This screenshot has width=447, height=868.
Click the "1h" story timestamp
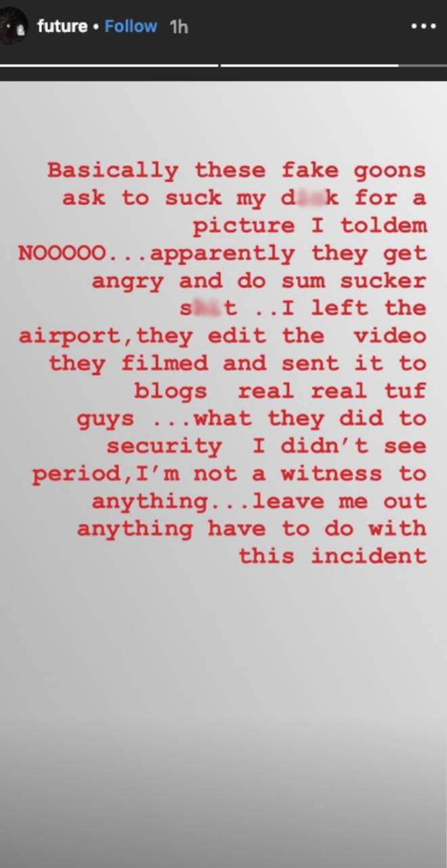(179, 27)
